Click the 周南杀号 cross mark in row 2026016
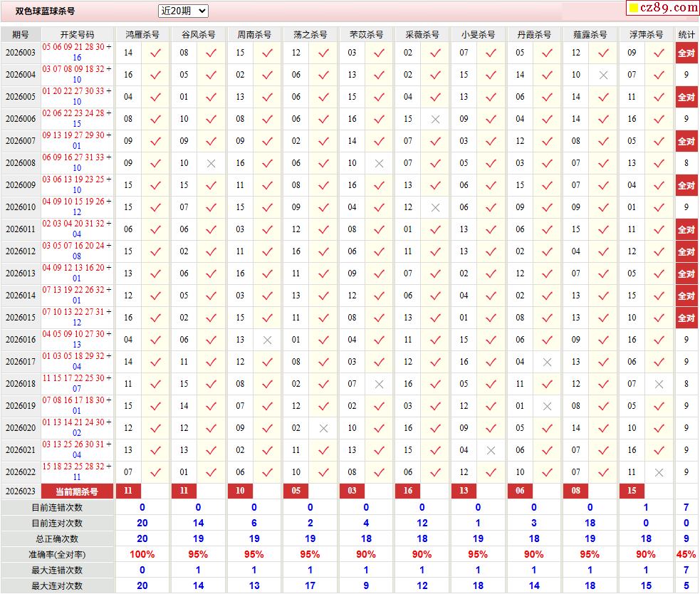Image resolution: width=700 pixels, height=594 pixels. 267,340
